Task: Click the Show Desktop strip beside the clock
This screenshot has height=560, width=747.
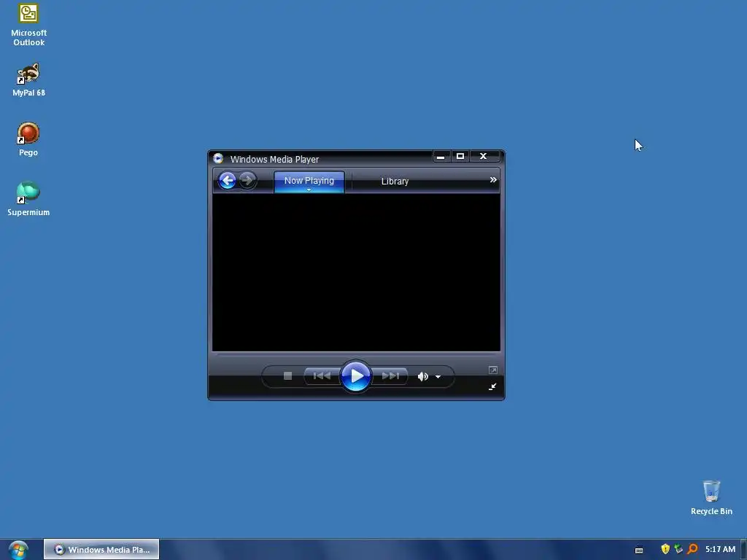Action: 743,550
